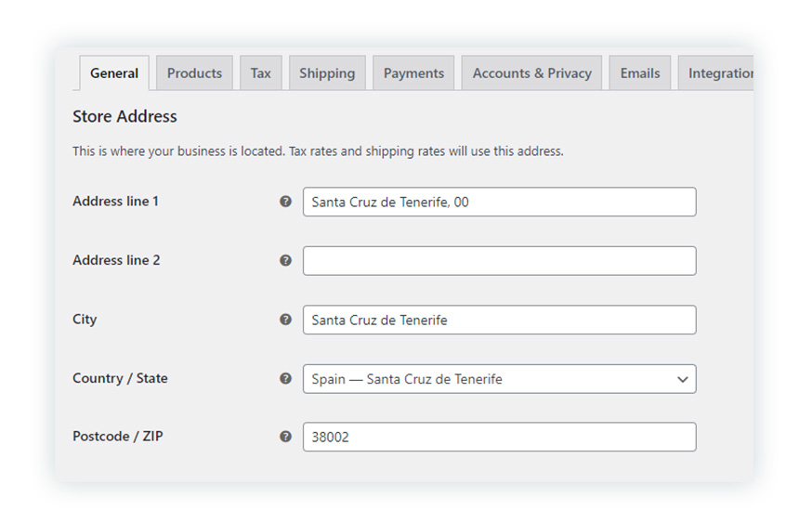Viewport: 812px width, 523px height.
Task: Open the Integration tab
Action: (x=716, y=73)
